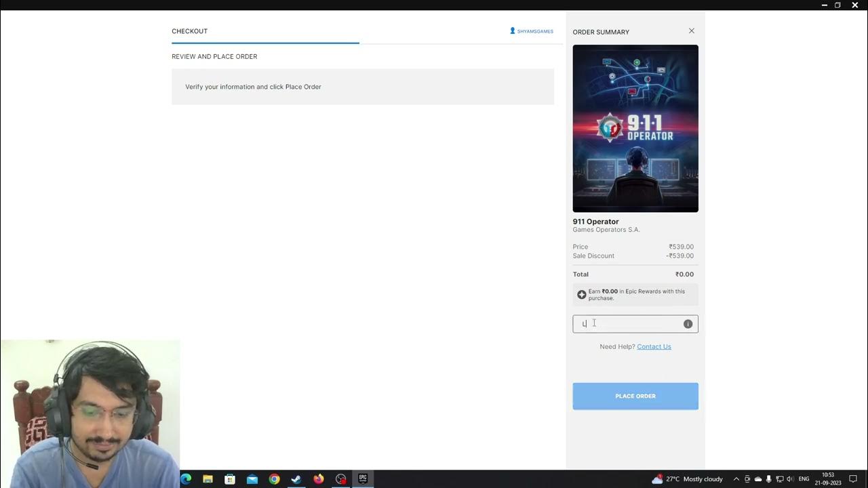Click the Epic Games Launcher taskbar icon

click(x=363, y=479)
